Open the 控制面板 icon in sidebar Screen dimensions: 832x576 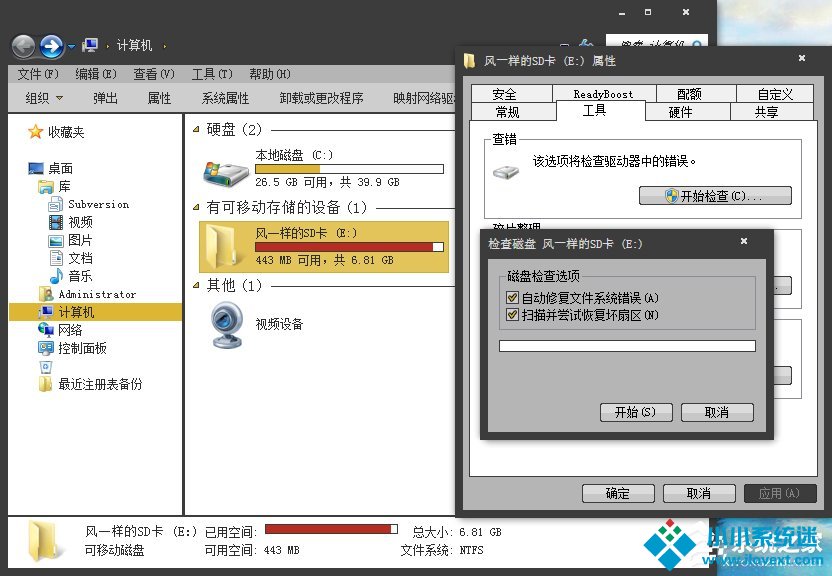tap(46, 348)
